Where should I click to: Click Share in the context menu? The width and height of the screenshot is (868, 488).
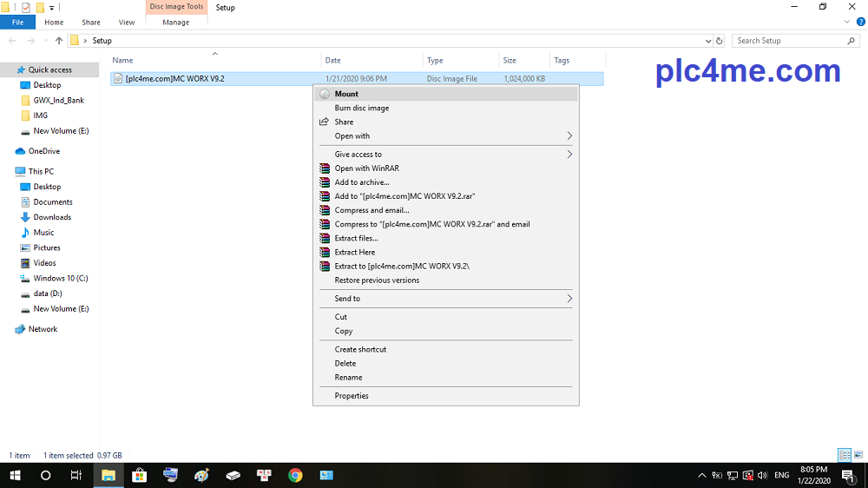click(445, 122)
